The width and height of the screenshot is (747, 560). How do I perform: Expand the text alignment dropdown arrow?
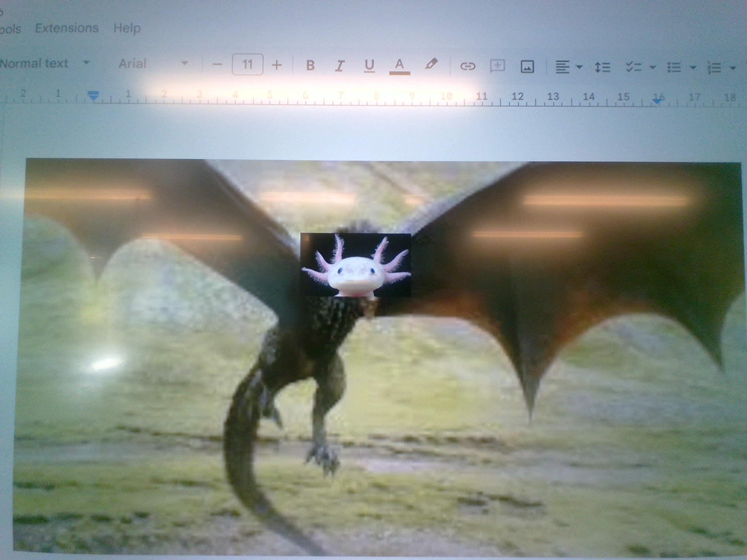[579, 67]
